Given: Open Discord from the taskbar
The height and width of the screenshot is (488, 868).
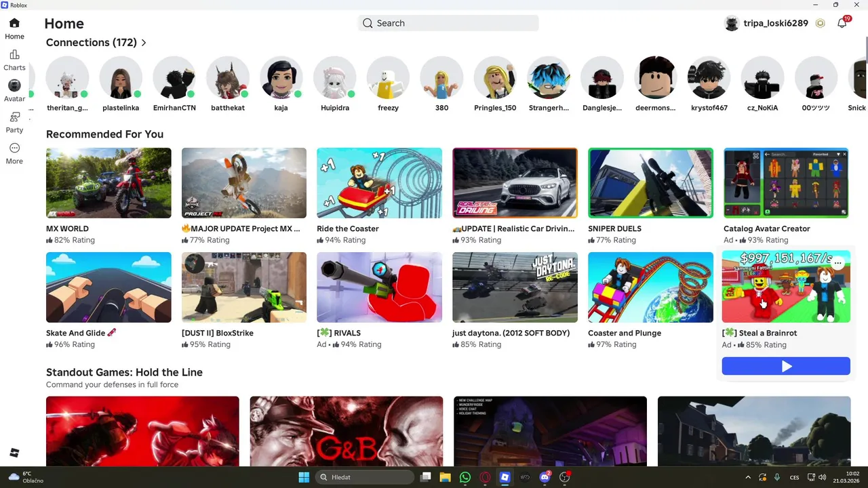Looking at the screenshot, I should [545, 477].
